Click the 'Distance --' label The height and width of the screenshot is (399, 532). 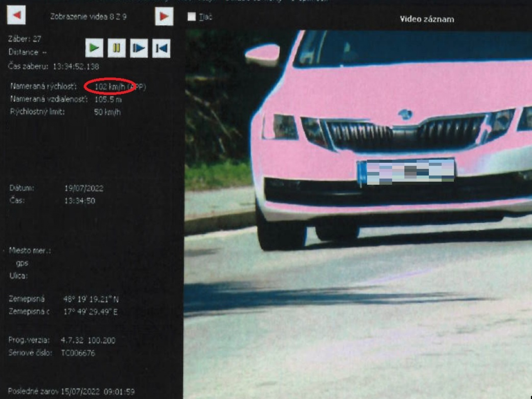[x=27, y=52]
